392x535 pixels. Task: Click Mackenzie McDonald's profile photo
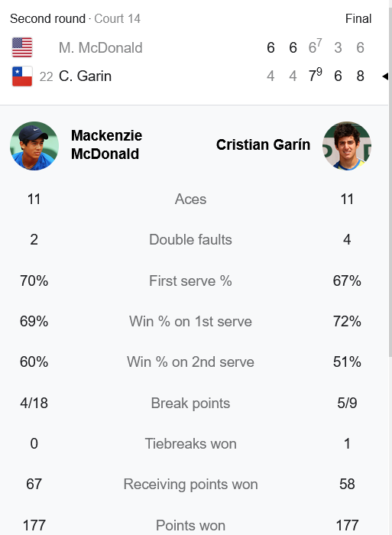tap(34, 146)
